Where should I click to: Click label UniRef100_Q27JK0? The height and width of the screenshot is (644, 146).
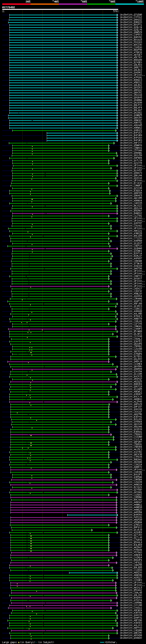point(131,535)
